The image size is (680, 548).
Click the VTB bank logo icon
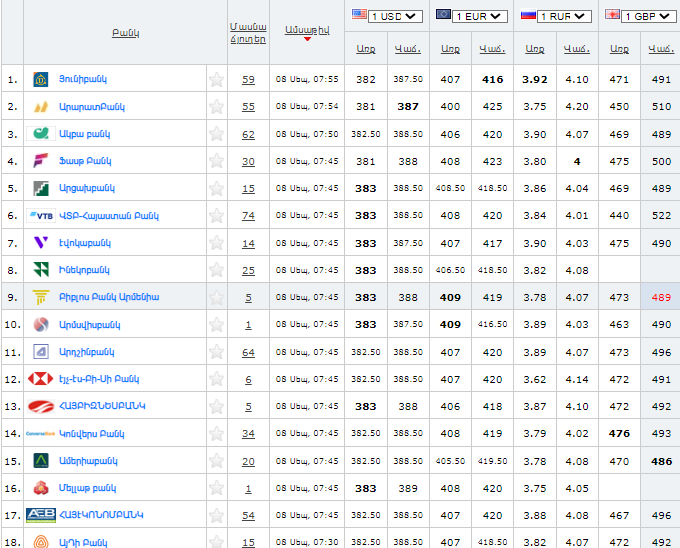[41, 215]
